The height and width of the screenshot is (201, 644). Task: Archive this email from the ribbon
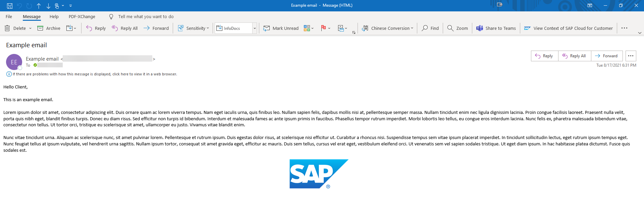[49, 28]
